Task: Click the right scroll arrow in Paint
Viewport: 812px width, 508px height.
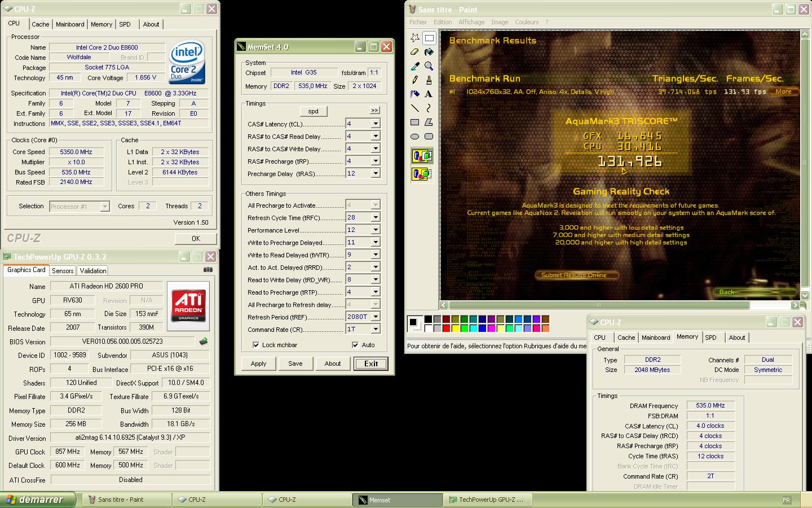Action: click(795, 305)
